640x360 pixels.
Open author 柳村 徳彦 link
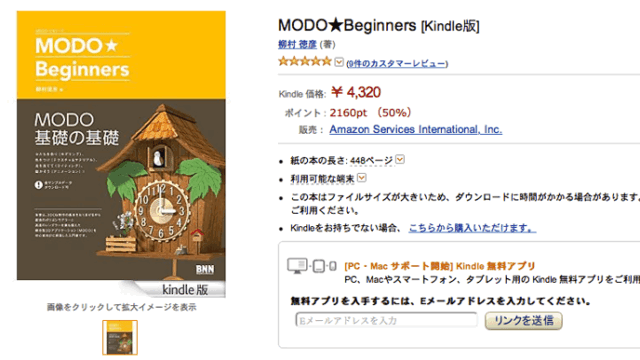tap(298, 44)
